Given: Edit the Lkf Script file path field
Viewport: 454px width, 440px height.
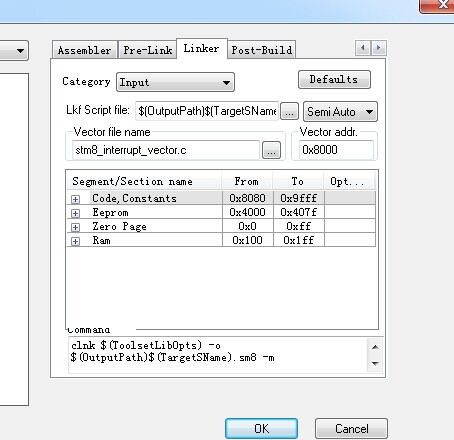Looking at the screenshot, I should click(x=207, y=111).
